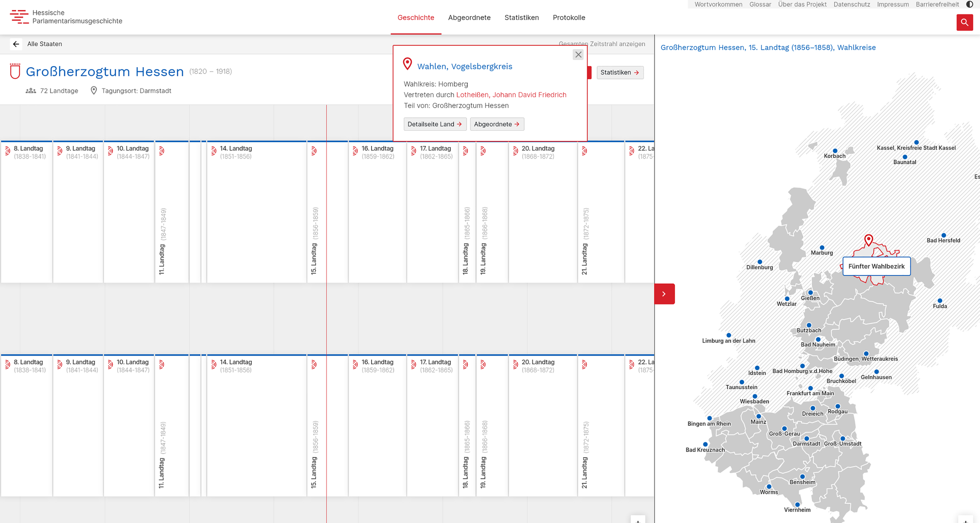The width and height of the screenshot is (980, 523).
Task: Close the Wahlen, Vogelsbergkreis popup
Action: (x=578, y=54)
